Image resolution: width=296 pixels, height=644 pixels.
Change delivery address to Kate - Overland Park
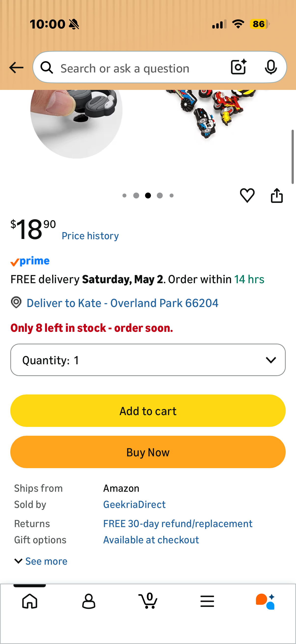122,303
